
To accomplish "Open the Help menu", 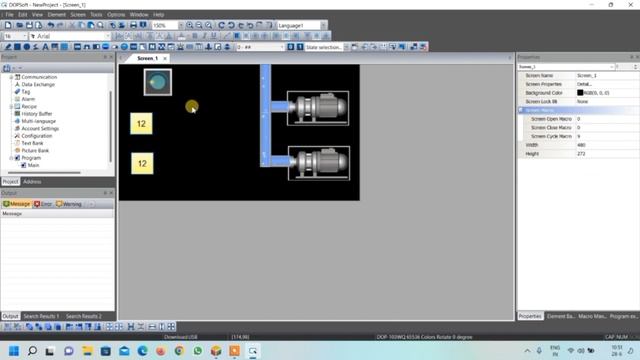I will (159, 15).
